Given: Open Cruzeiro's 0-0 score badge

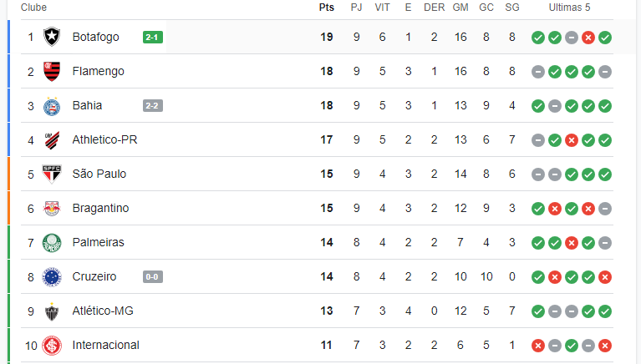Looking at the screenshot, I should coord(153,277).
